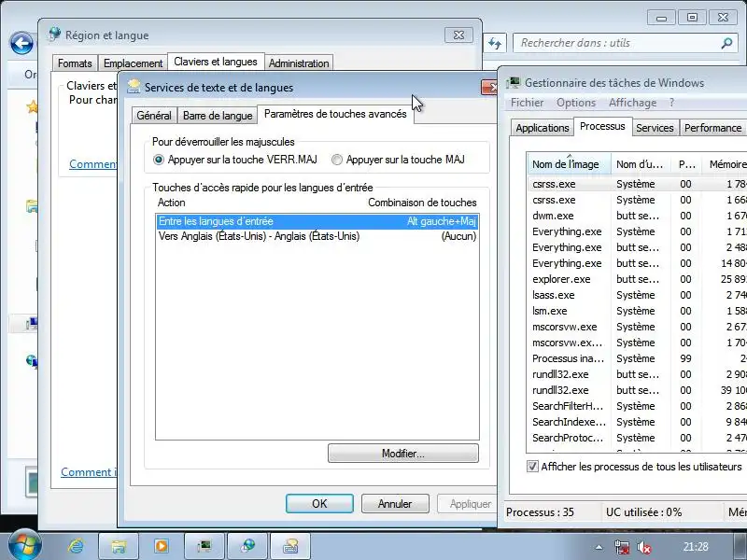Open the Services tab in Task Manager
This screenshot has width=747, height=560.
tap(655, 128)
